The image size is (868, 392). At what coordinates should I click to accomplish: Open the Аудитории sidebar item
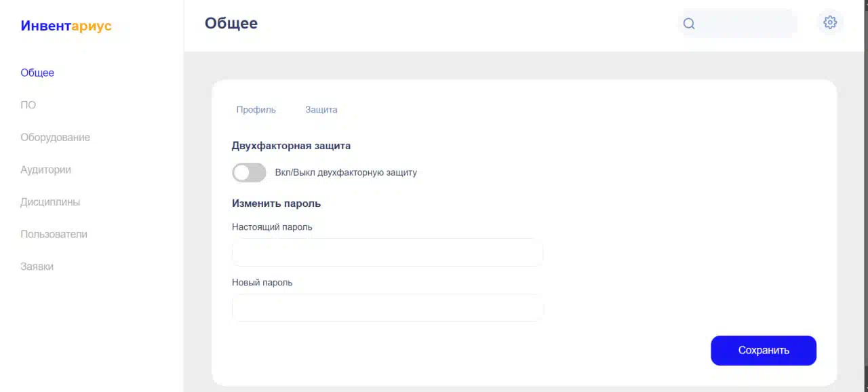(45, 170)
